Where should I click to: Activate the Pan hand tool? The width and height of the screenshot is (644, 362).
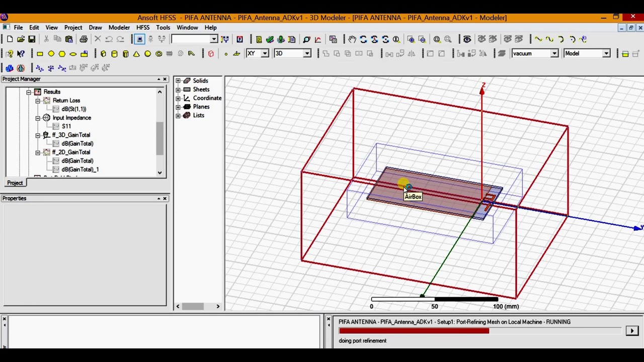352,39
